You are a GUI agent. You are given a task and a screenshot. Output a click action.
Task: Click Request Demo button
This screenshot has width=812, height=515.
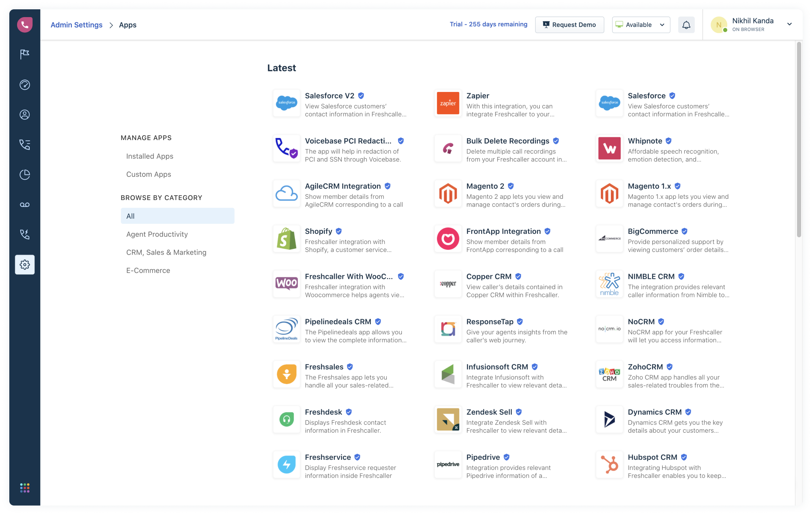(x=568, y=24)
